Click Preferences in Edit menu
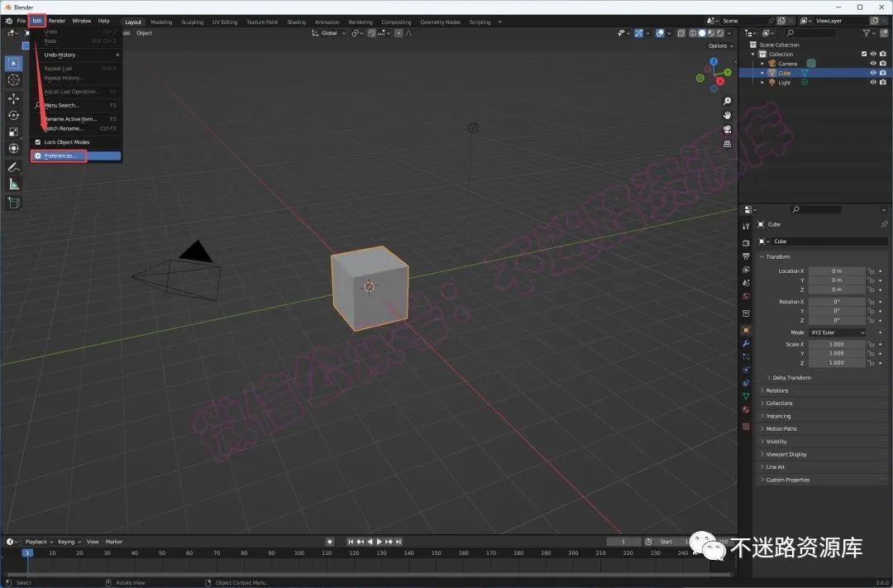 tap(76, 156)
